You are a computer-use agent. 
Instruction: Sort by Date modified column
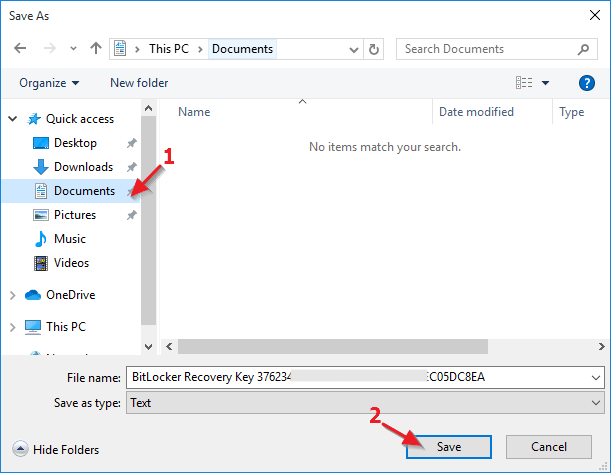pos(476,112)
